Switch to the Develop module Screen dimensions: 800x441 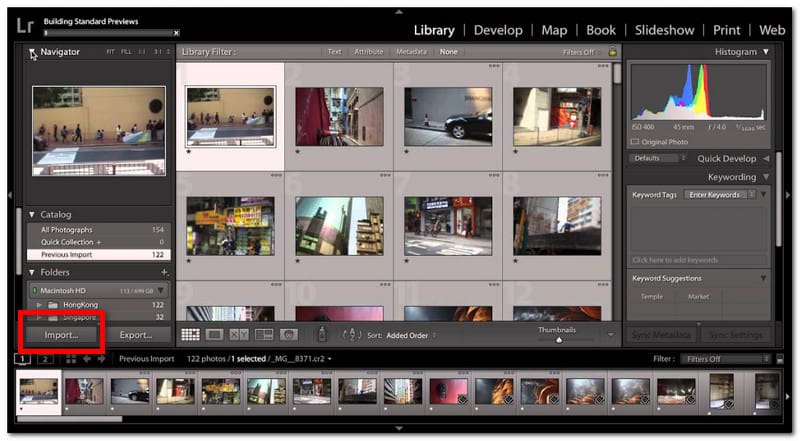[x=498, y=30]
